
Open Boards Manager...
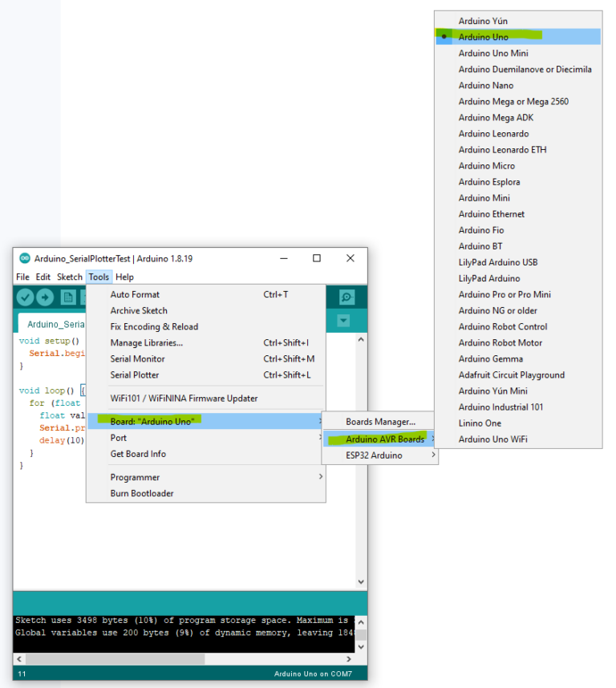point(380,422)
